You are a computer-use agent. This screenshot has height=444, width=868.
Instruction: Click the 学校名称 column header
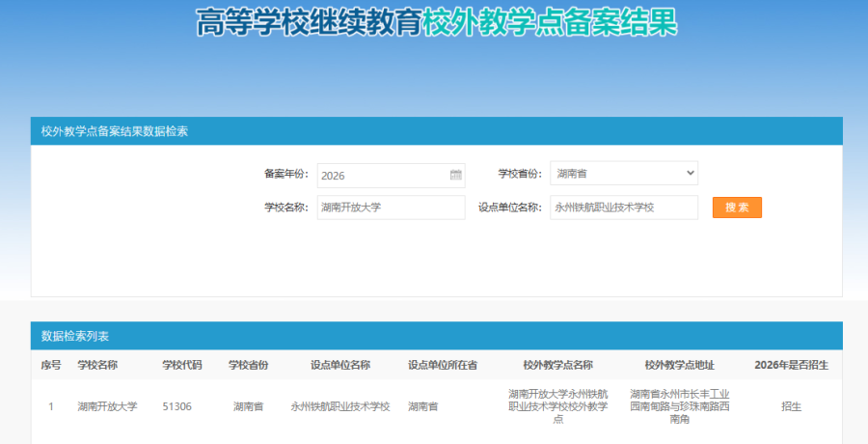click(97, 365)
